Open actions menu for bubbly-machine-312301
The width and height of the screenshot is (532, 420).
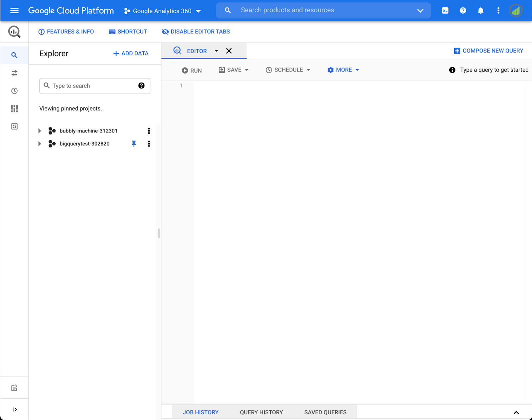click(x=149, y=131)
